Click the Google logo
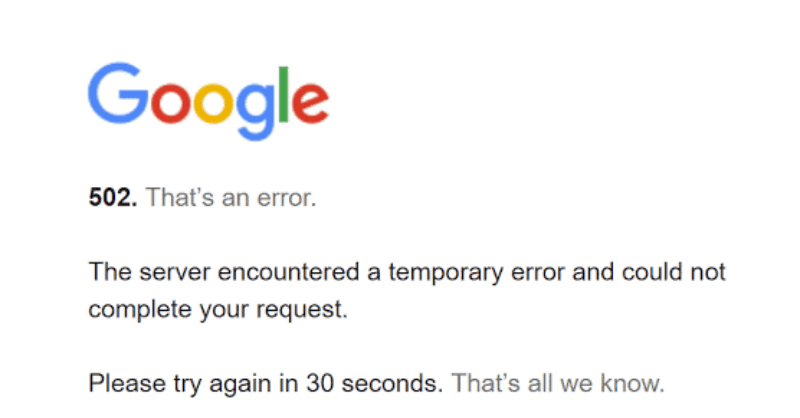This screenshot has height=418, width=800. [208, 102]
